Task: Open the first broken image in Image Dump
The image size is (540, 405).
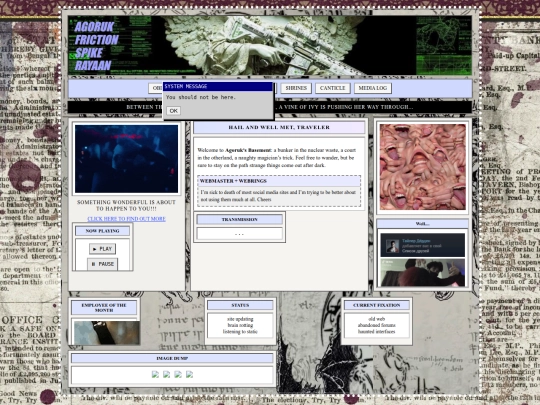Action: coord(155,374)
